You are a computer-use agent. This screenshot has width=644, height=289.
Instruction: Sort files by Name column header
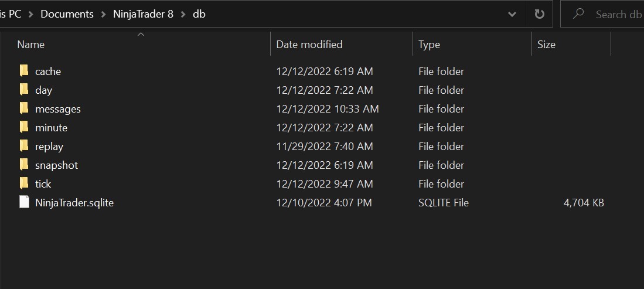(30, 45)
